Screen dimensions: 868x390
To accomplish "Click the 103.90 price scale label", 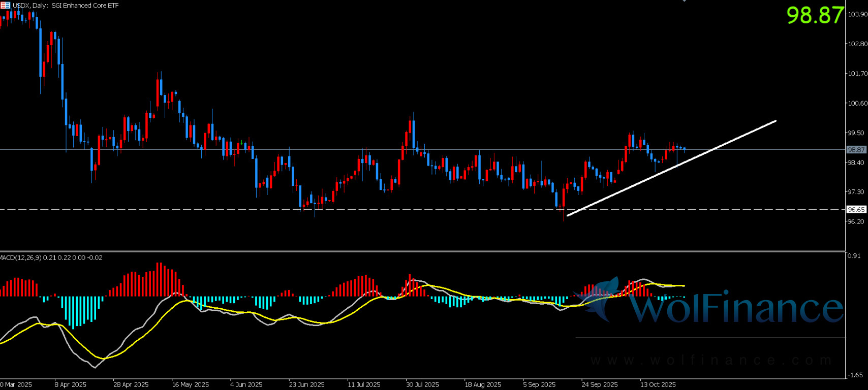I will point(857,14).
